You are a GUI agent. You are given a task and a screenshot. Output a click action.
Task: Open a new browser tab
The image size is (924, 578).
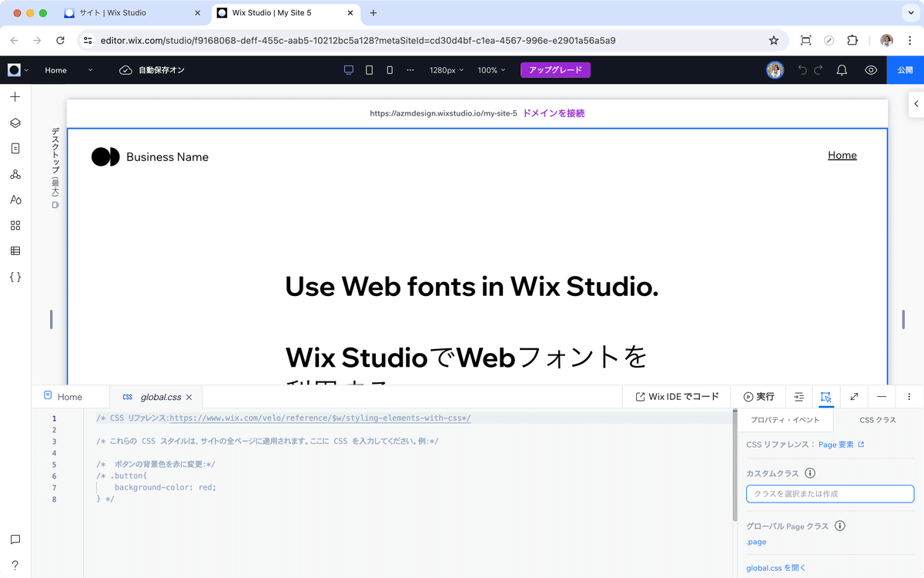373,13
